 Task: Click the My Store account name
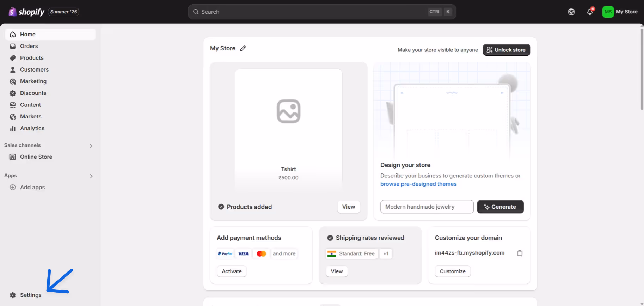pyautogui.click(x=627, y=12)
